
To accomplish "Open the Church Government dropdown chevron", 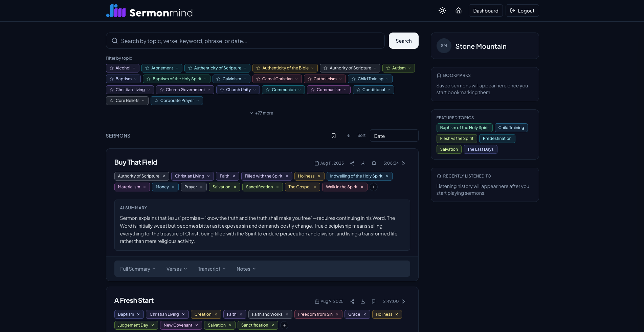I will point(209,90).
